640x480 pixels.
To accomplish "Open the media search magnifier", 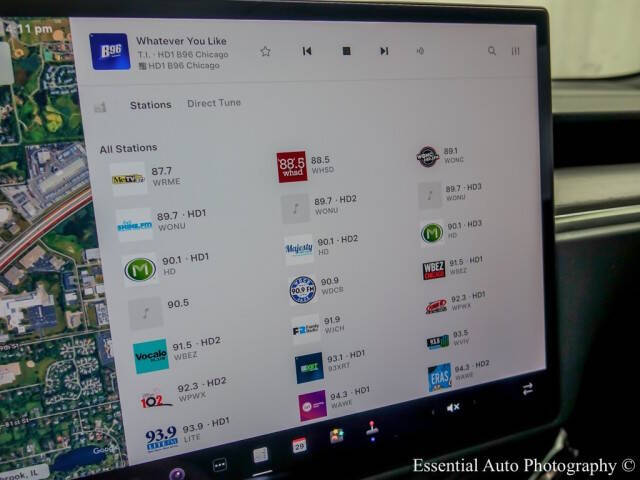I will (492, 51).
